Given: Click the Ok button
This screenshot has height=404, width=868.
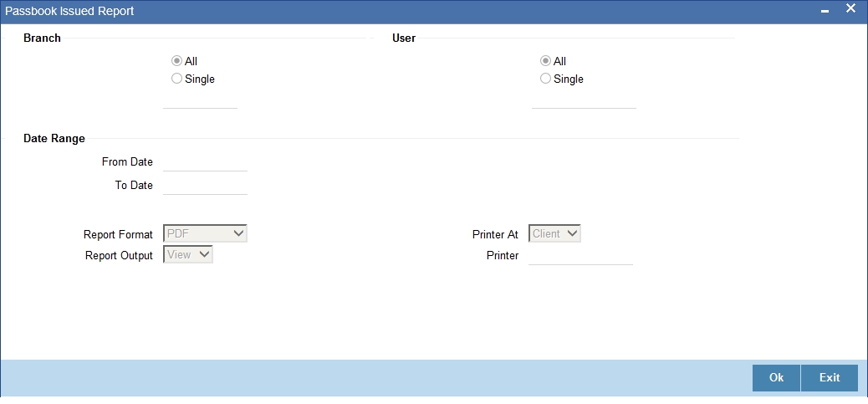Looking at the screenshot, I should pyautogui.click(x=776, y=378).
